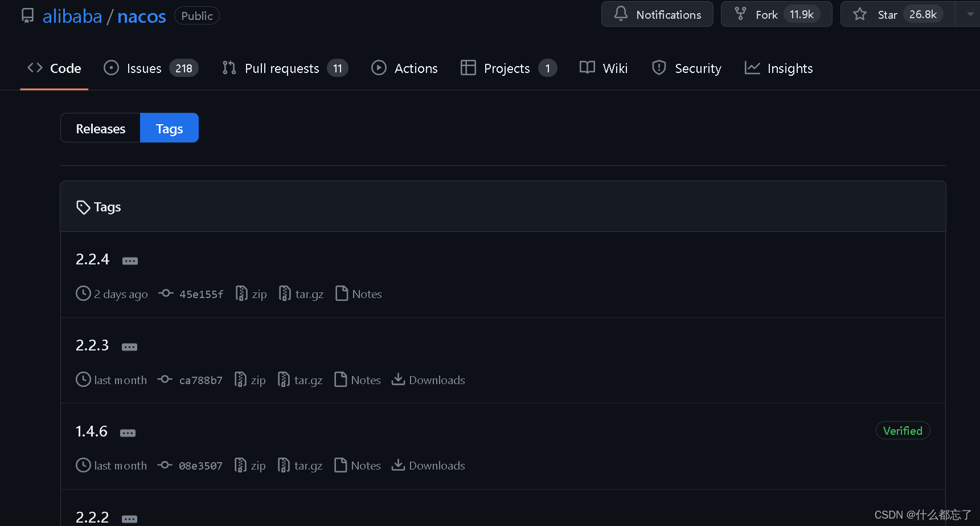Image resolution: width=980 pixels, height=526 pixels.
Task: Download zip for tag 1.4.6
Action: (x=250, y=465)
